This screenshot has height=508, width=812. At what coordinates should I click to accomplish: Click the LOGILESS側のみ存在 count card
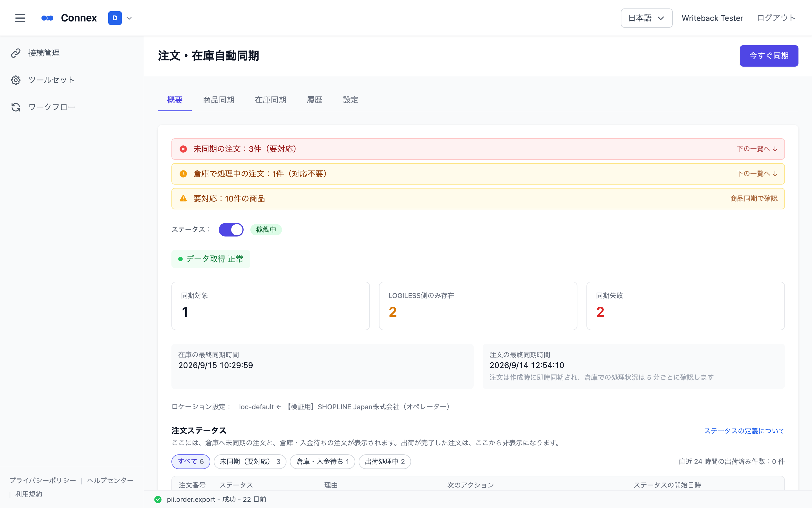click(478, 306)
